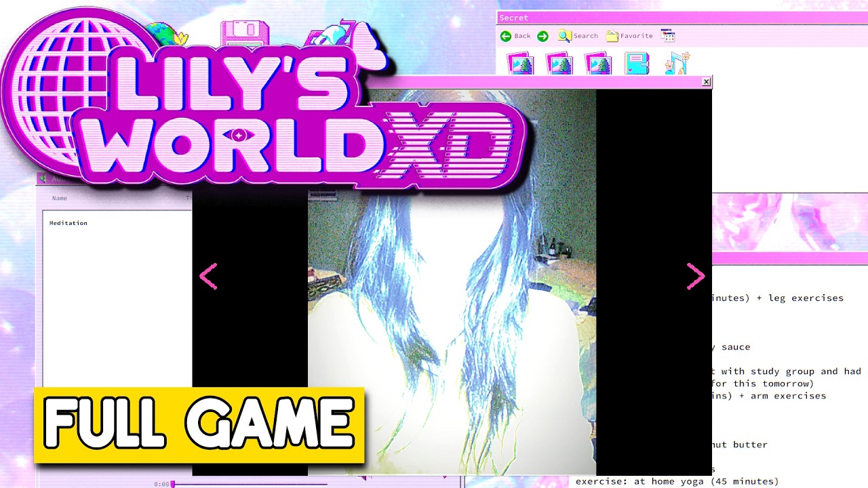Image resolution: width=868 pixels, height=488 pixels.
Task: Click the green forward arrow in Secret window
Action: pos(542,36)
